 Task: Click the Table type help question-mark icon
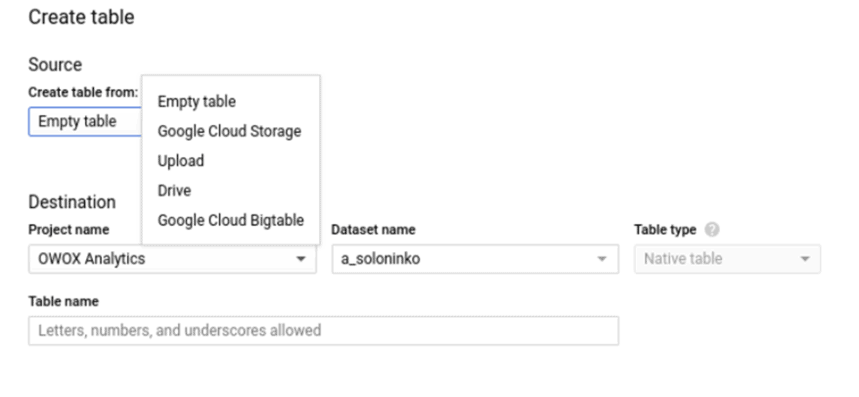[x=712, y=230]
